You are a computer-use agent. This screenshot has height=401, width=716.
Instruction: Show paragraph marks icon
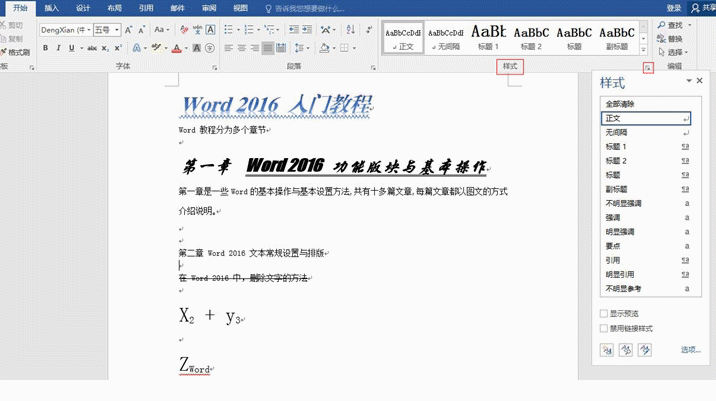[x=369, y=30]
